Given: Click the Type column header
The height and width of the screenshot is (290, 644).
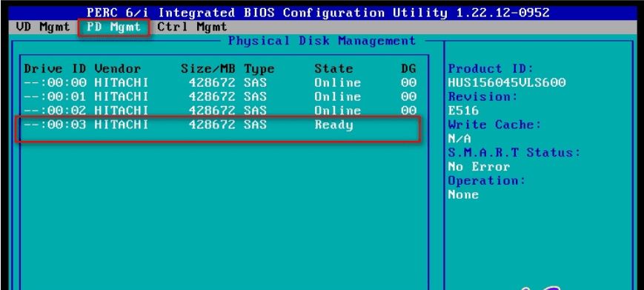Looking at the screenshot, I should coord(259,69).
